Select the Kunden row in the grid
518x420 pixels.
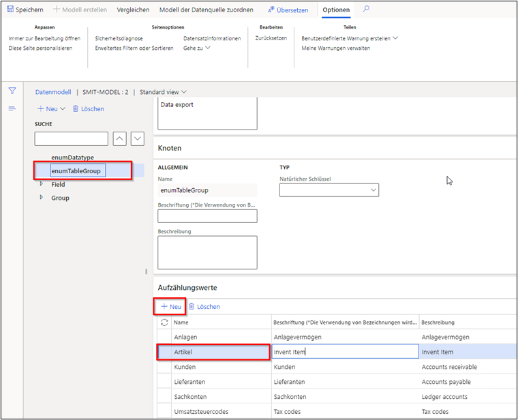point(185,367)
